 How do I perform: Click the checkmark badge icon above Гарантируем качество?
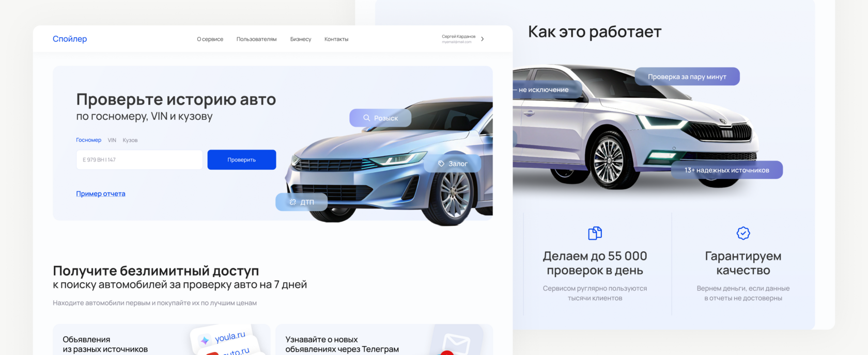[x=743, y=233]
